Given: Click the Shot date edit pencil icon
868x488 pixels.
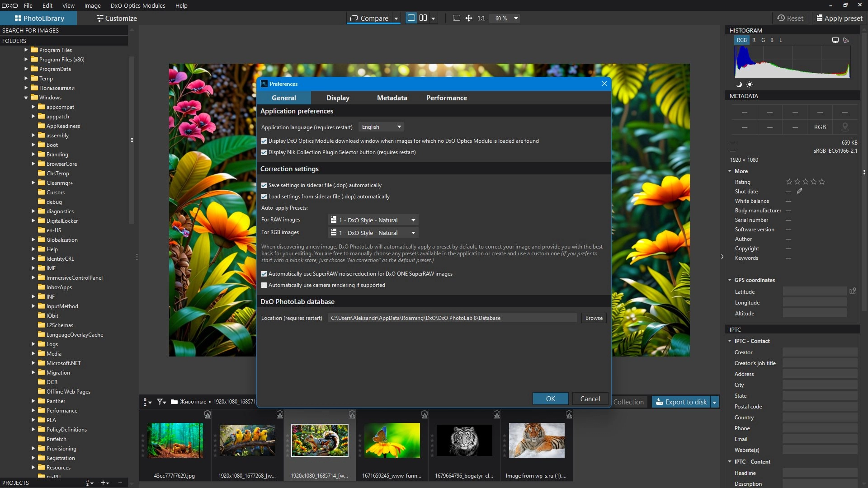Looking at the screenshot, I should pyautogui.click(x=799, y=191).
